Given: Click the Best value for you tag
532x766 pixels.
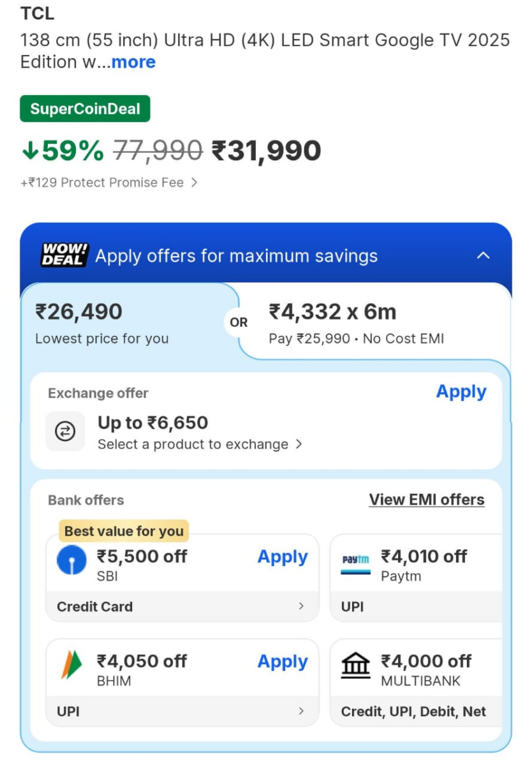Looking at the screenshot, I should coord(123,530).
